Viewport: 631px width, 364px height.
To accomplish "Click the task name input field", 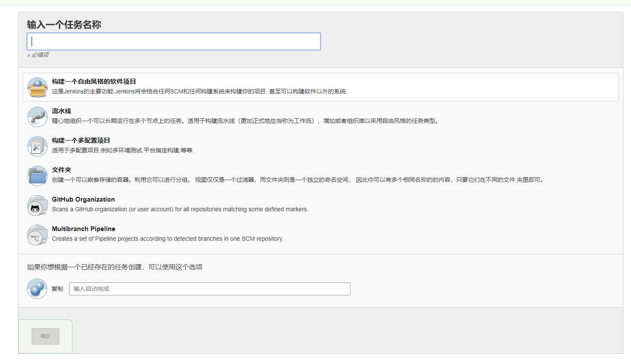I will 174,41.
